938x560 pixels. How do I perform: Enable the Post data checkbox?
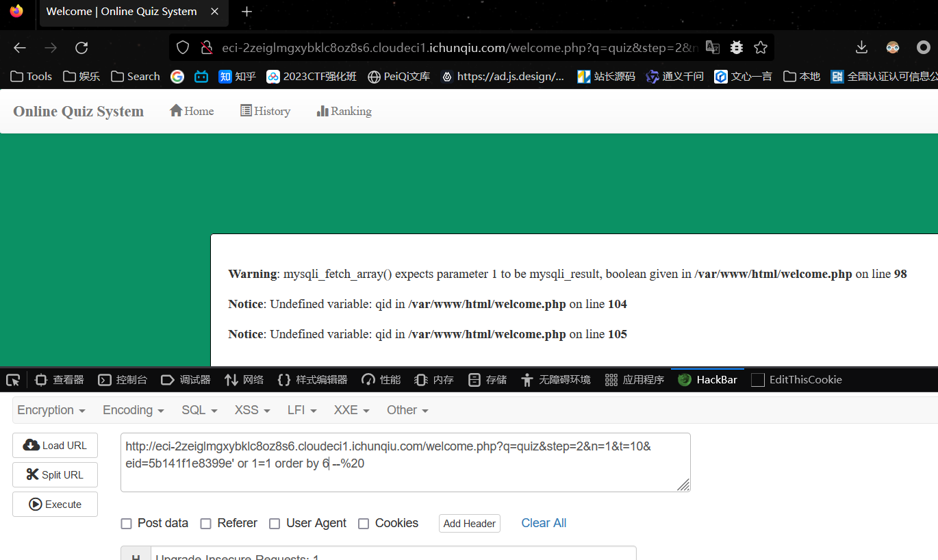pos(126,524)
